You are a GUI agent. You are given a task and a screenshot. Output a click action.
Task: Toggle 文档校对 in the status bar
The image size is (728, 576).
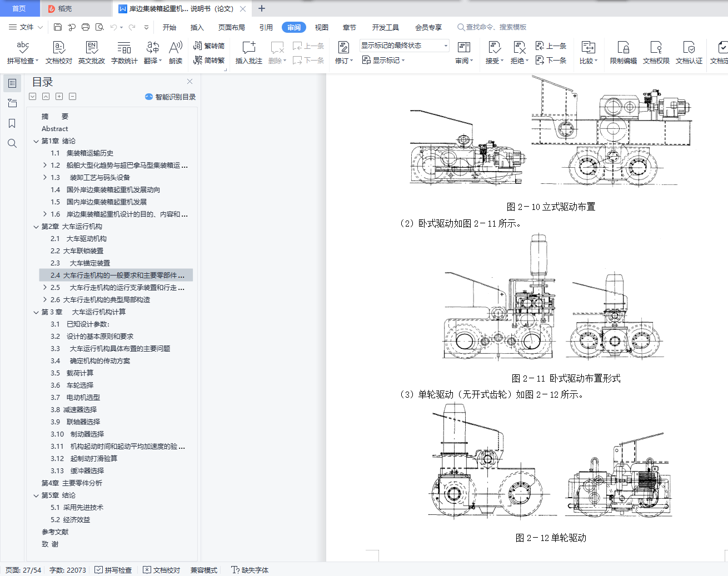[x=162, y=570]
